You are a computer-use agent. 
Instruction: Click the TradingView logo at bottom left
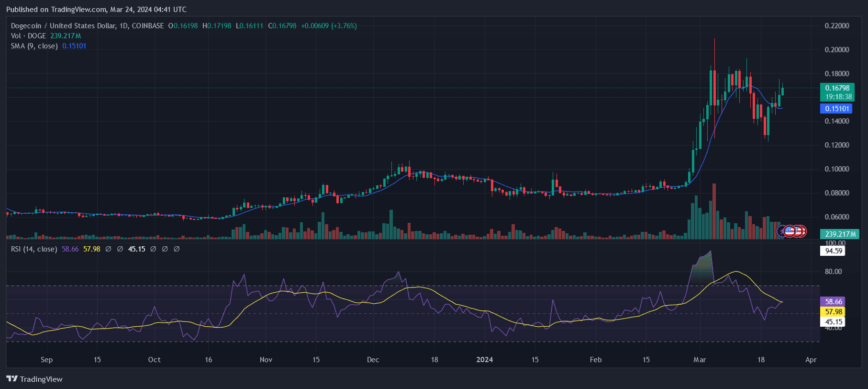point(34,379)
